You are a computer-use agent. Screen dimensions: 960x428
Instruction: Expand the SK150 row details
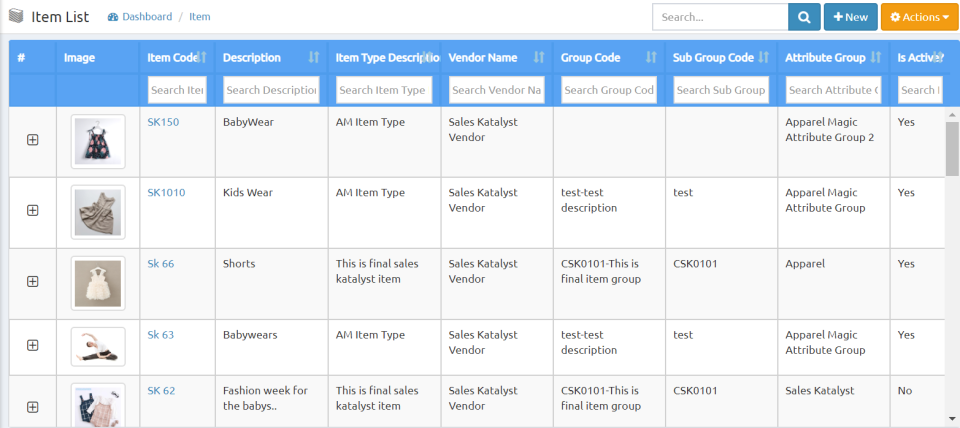pos(32,140)
